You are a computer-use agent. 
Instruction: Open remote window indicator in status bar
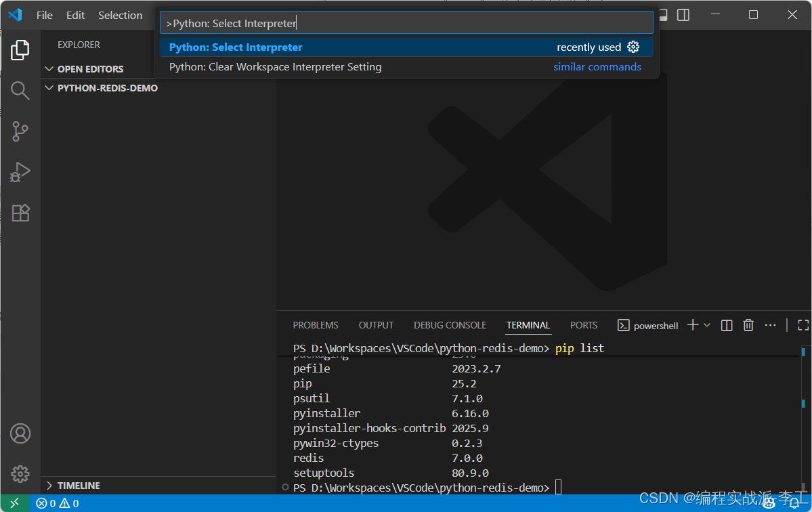click(14, 503)
